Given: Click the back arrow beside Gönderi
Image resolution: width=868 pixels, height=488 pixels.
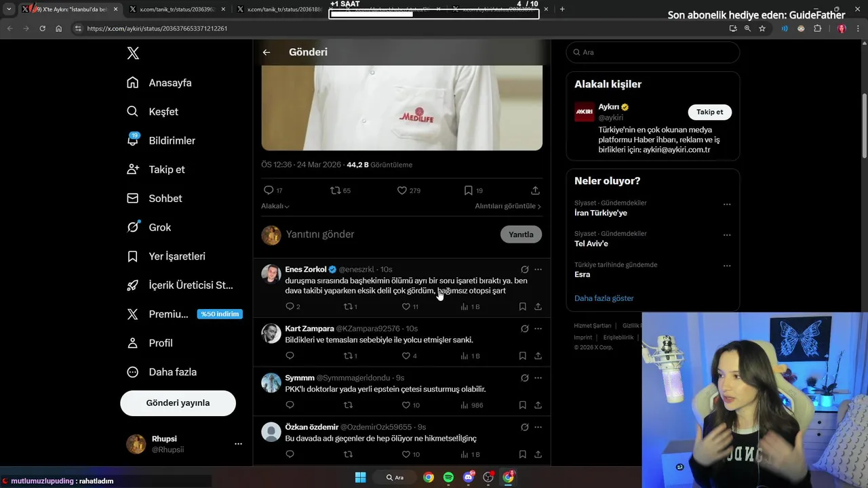Looking at the screenshot, I should 267,52.
